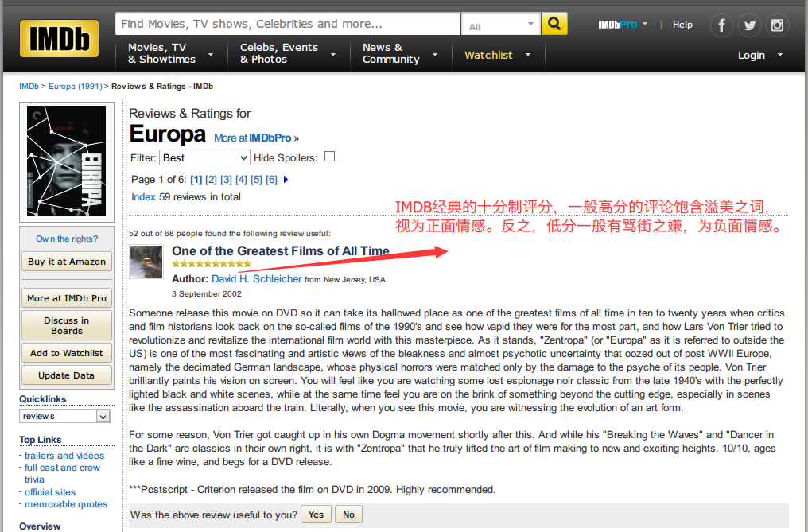
Task: Go to reviews page [5]
Action: coord(257,180)
